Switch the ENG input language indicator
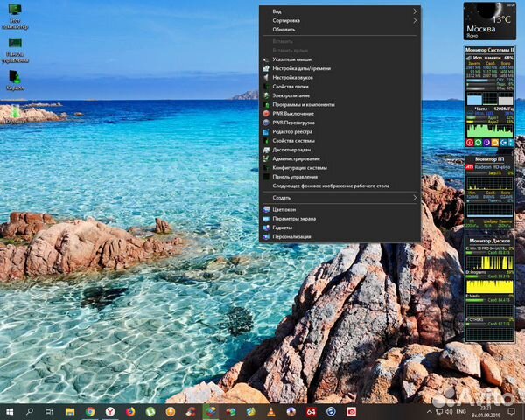 point(461,411)
